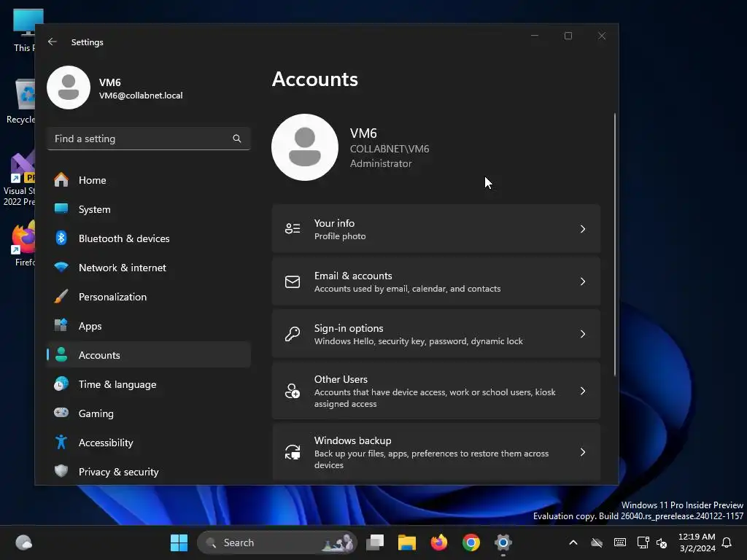Click the envelope icon for Email & accounts
The width and height of the screenshot is (747, 560).
pos(293,281)
